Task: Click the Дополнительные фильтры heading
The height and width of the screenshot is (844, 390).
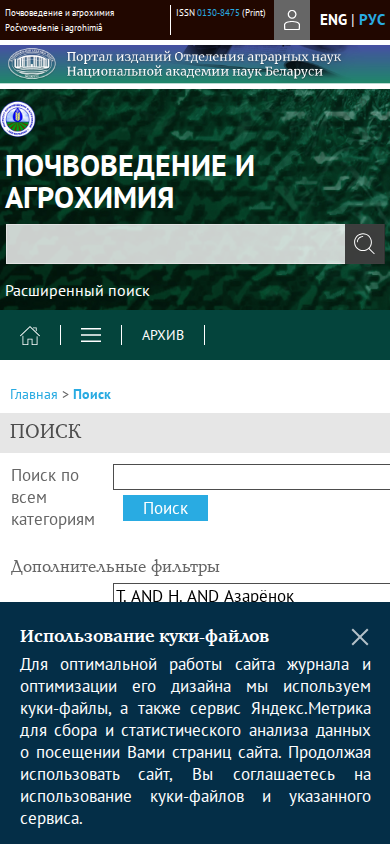Action: point(115,567)
